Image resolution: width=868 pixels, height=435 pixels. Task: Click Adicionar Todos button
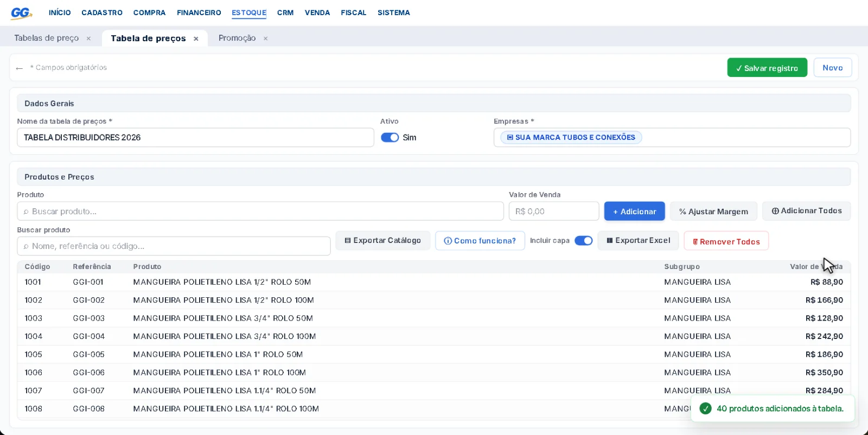(806, 211)
